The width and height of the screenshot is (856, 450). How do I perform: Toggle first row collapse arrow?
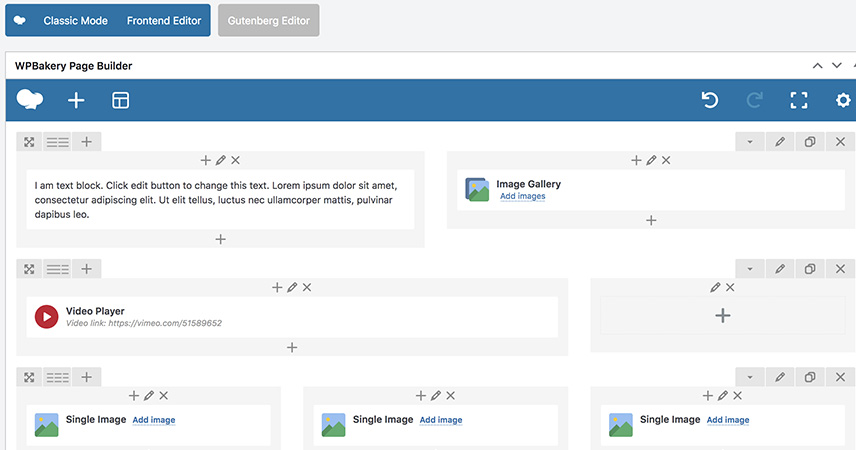pyautogui.click(x=750, y=142)
